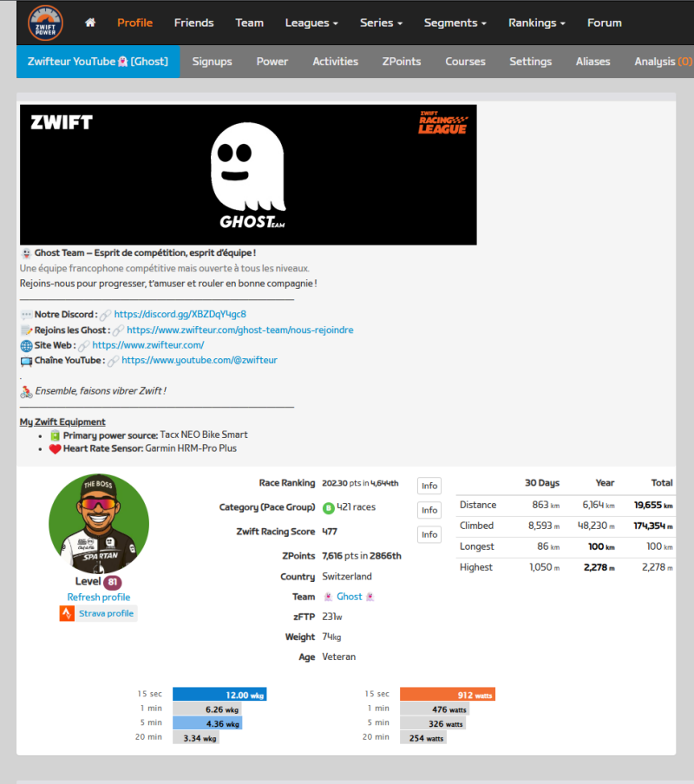
Task: Click the chain-link icon beside the Discord URL
Action: coord(105,315)
